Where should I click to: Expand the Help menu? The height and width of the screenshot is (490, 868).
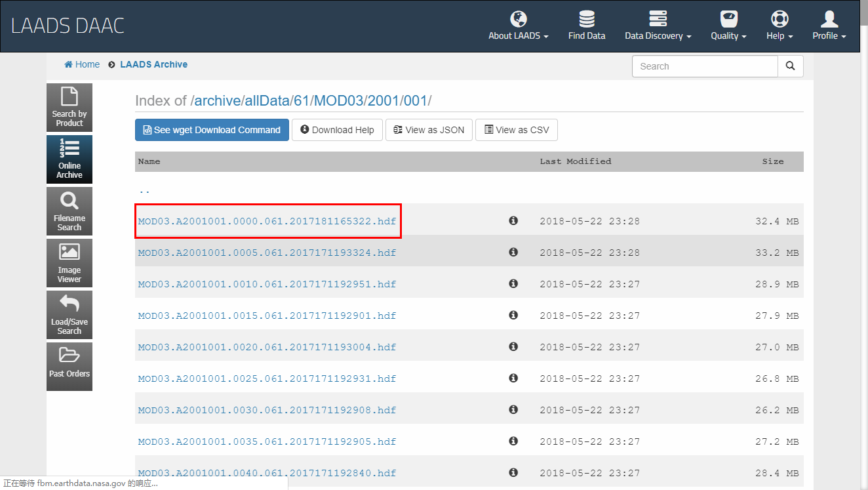(x=779, y=26)
